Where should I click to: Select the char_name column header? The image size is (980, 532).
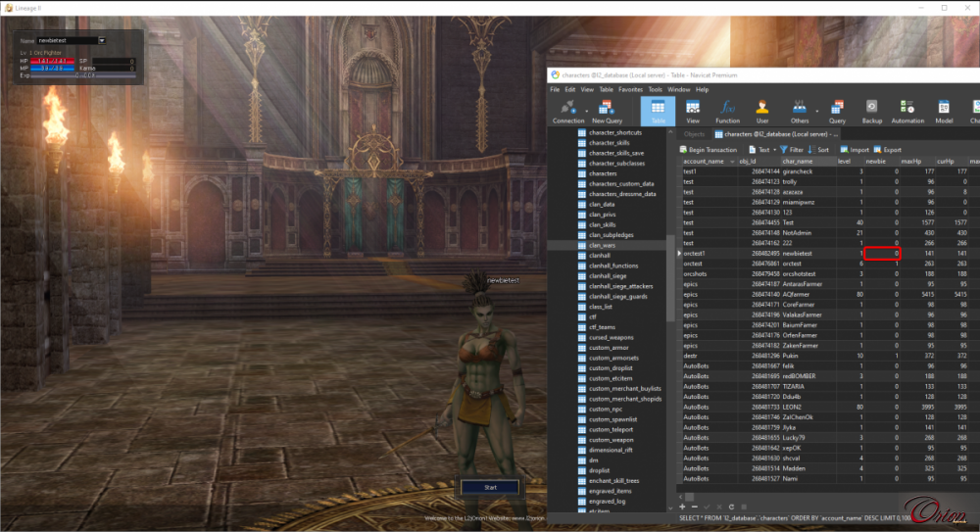coord(808,162)
